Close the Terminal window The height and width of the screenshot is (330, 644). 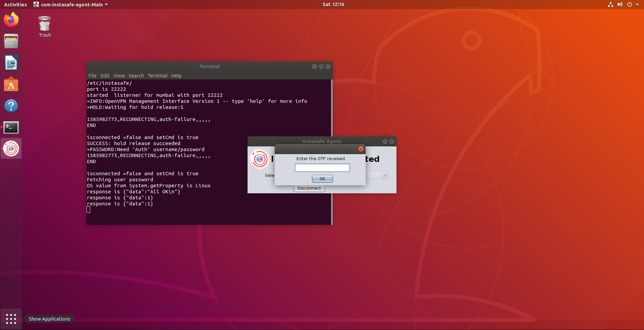(x=328, y=66)
